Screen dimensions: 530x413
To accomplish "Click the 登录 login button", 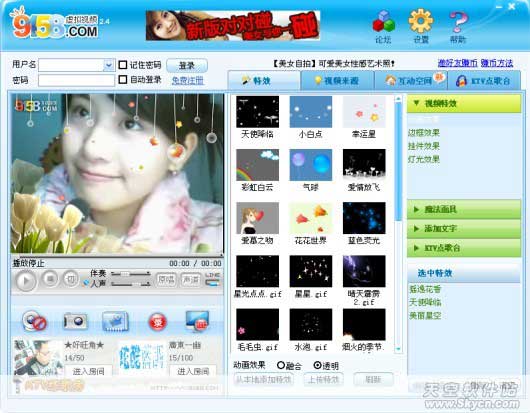I will click(187, 65).
